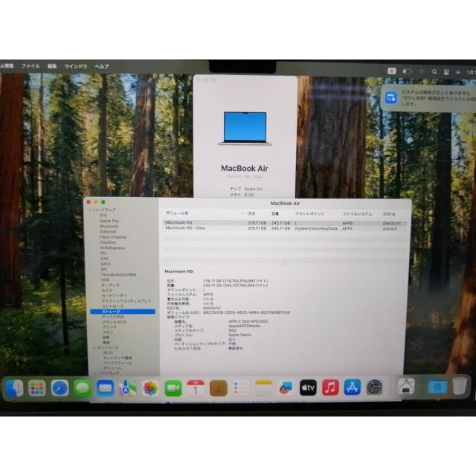The height and width of the screenshot is (476, 476).
Task: Open Reminders from the Dock
Action: (x=241, y=388)
